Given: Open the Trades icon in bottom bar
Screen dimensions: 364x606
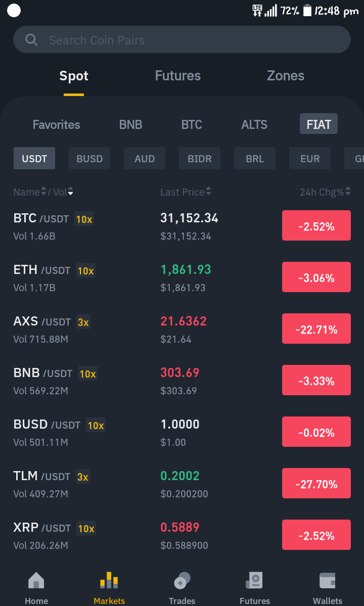Looking at the screenshot, I should (182, 581).
